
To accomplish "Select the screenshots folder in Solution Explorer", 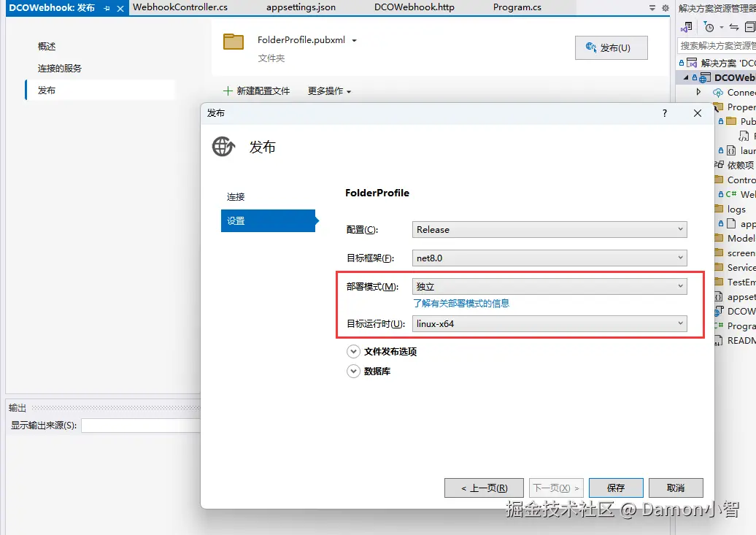I will click(x=735, y=253).
